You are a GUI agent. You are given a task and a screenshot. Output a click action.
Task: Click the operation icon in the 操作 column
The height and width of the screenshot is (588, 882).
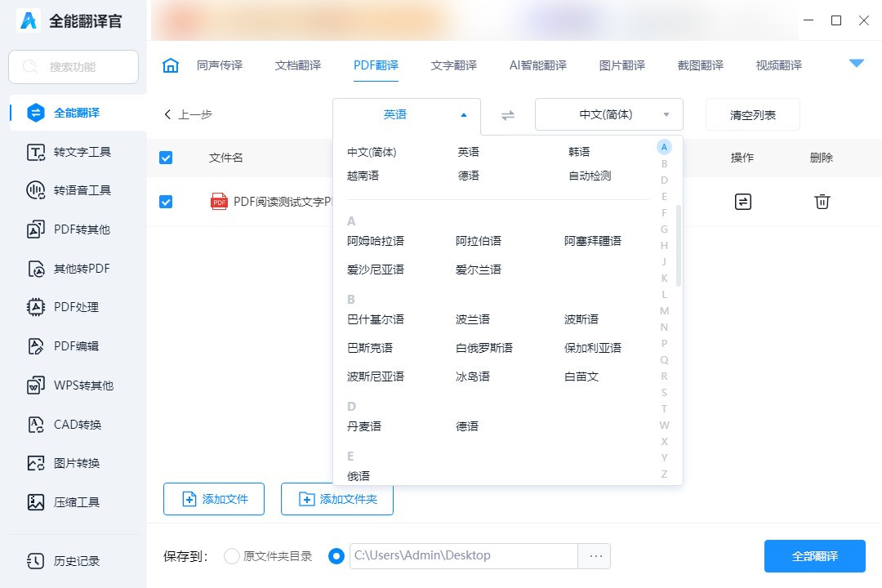point(742,201)
